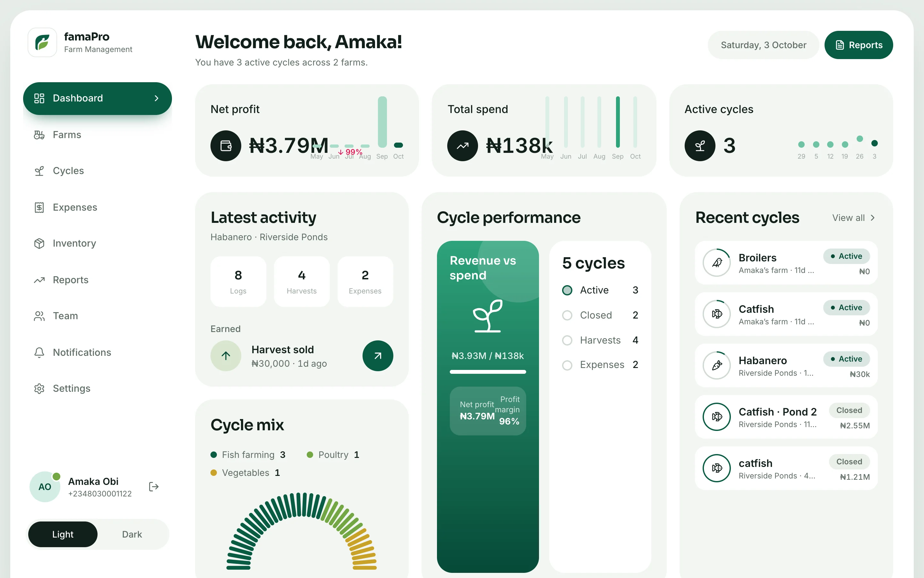Select the Expenses radio in Cycle performance
The width and height of the screenshot is (924, 578).
(x=567, y=365)
